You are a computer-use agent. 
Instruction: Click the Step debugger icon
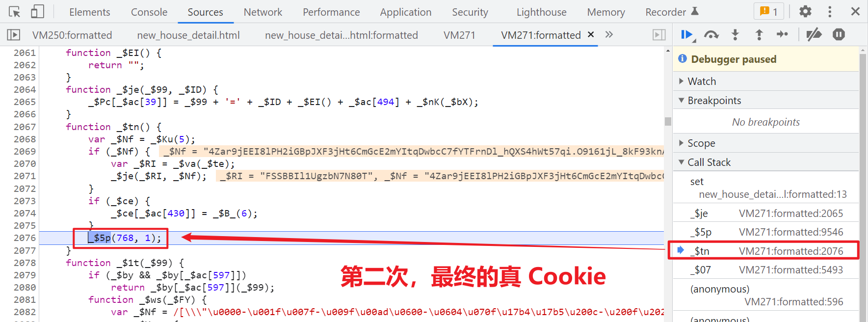783,34
